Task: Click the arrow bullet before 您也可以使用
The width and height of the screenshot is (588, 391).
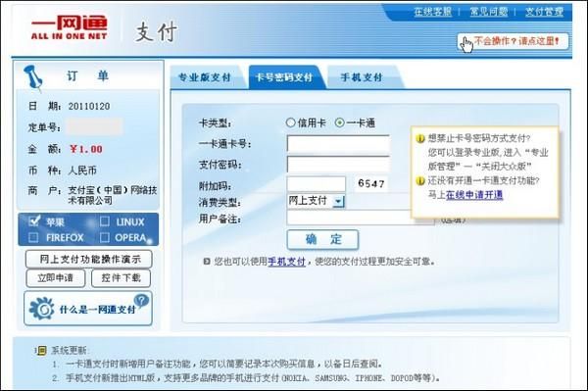Action: coord(207,262)
